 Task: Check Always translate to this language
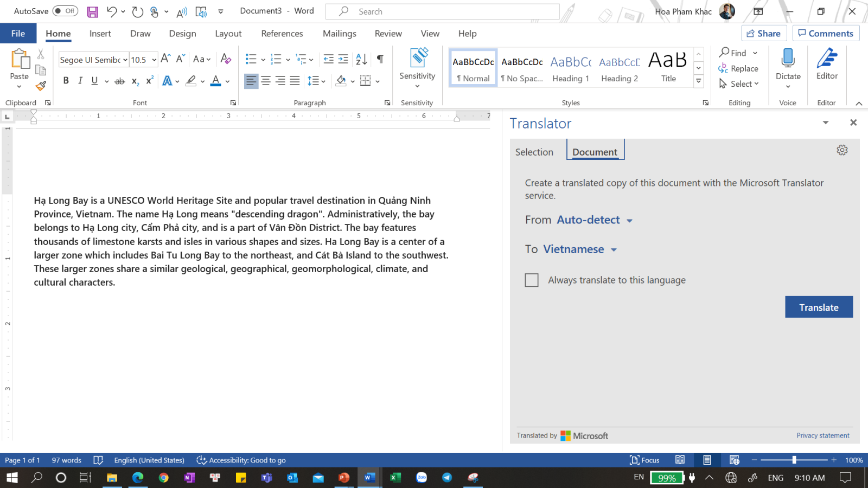coord(532,280)
